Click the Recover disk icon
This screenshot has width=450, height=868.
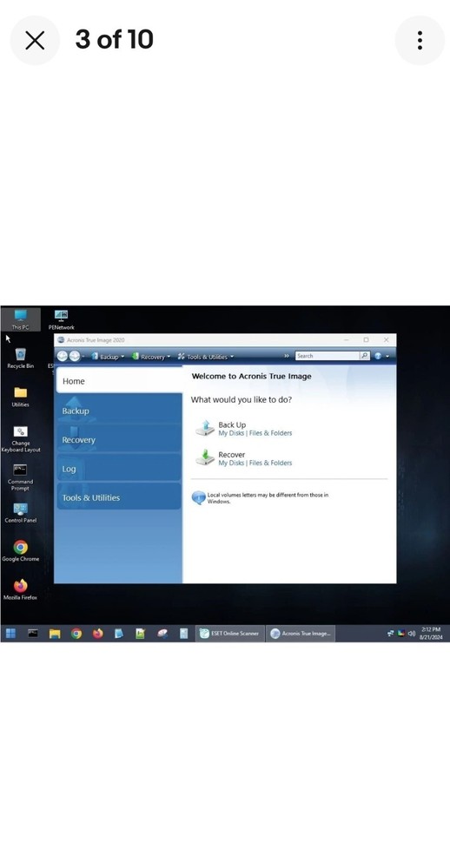[x=204, y=457]
